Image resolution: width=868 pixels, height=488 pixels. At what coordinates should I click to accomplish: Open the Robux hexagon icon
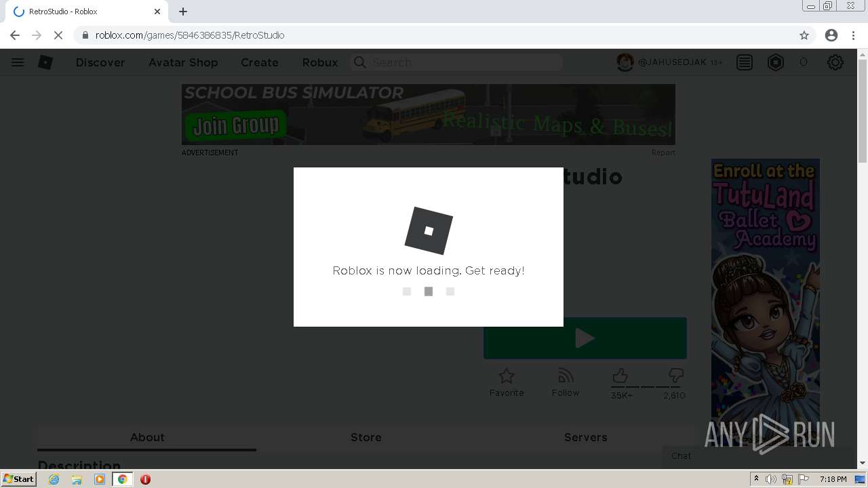coord(776,62)
